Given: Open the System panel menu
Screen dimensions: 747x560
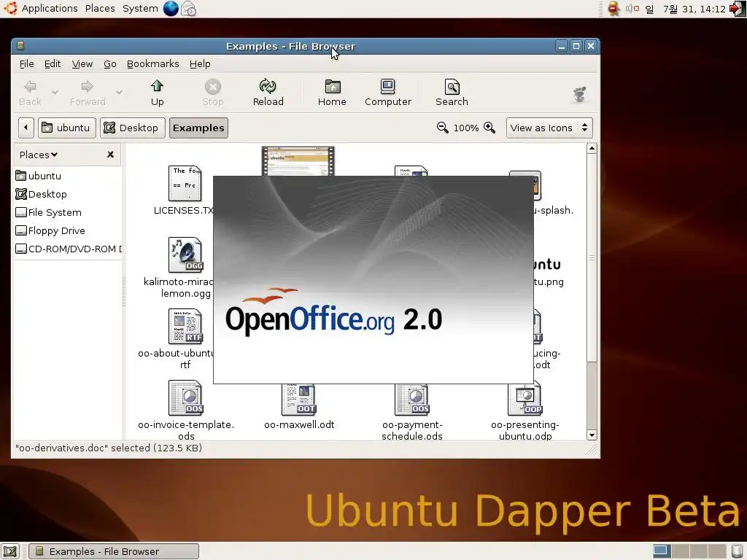Looking at the screenshot, I should [x=140, y=9].
